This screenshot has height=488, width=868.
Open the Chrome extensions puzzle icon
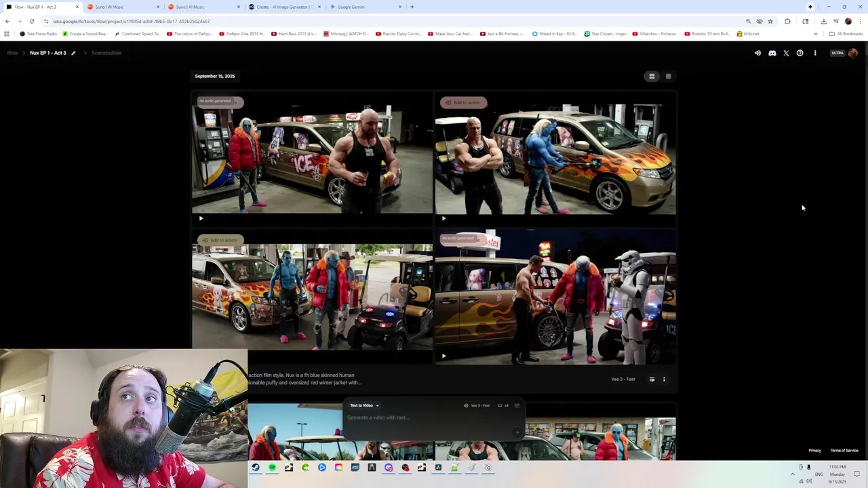click(787, 21)
